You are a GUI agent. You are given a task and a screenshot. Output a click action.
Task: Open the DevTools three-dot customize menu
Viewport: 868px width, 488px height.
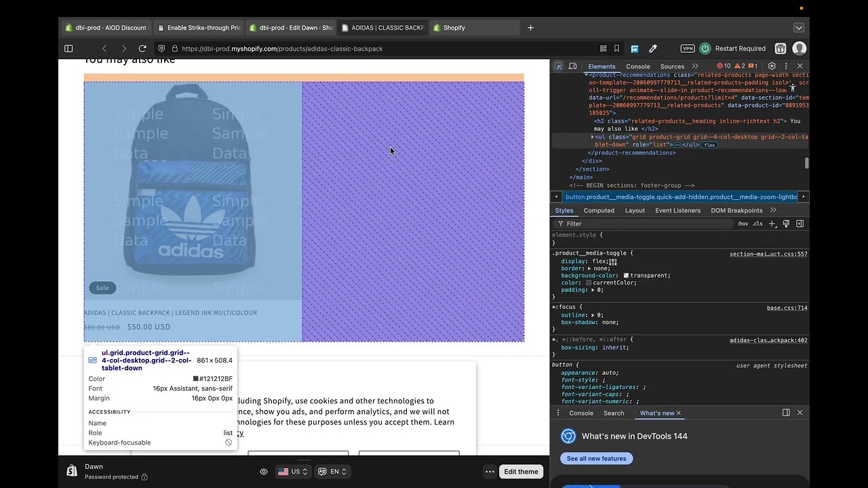pyautogui.click(x=786, y=66)
